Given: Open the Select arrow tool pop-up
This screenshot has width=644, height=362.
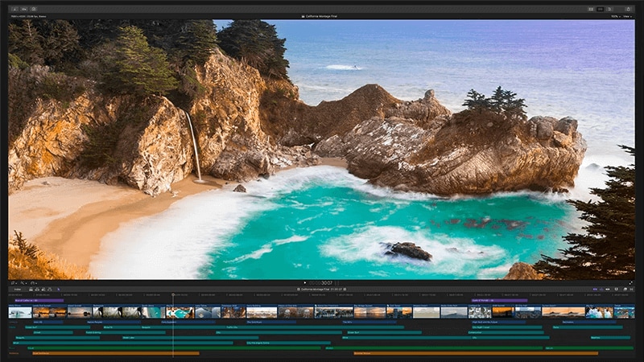Looking at the screenshot, I should click(59, 290).
